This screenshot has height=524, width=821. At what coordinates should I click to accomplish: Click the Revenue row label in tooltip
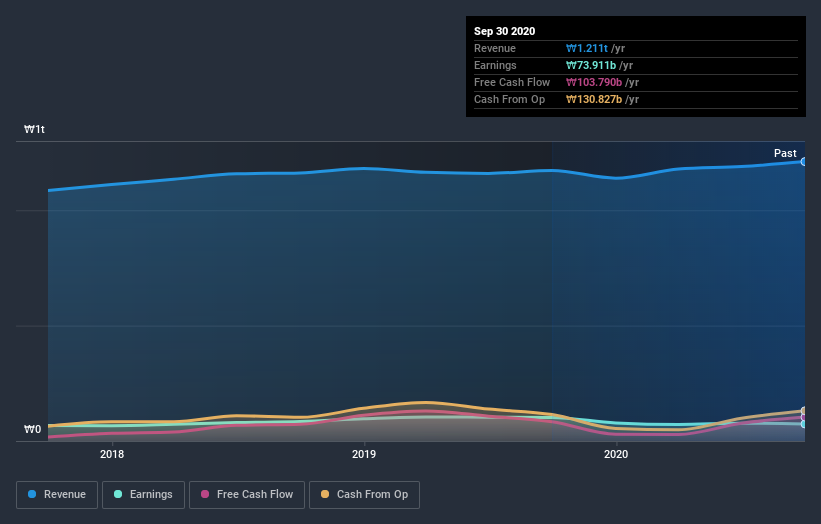tap(495, 48)
